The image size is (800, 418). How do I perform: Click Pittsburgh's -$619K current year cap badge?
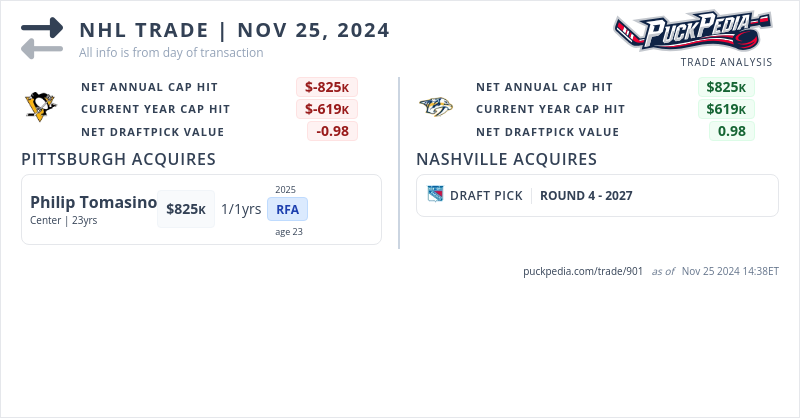(x=326, y=109)
